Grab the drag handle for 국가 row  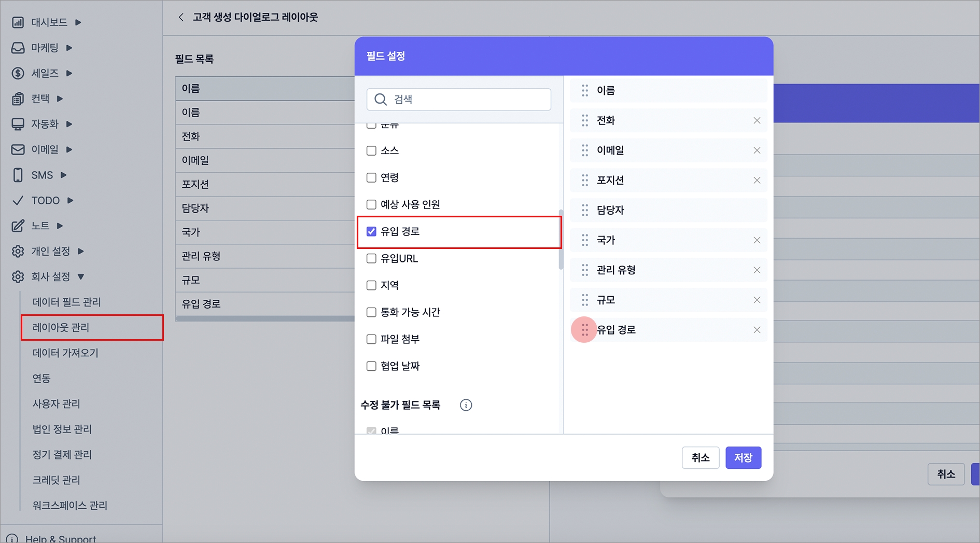(x=585, y=240)
